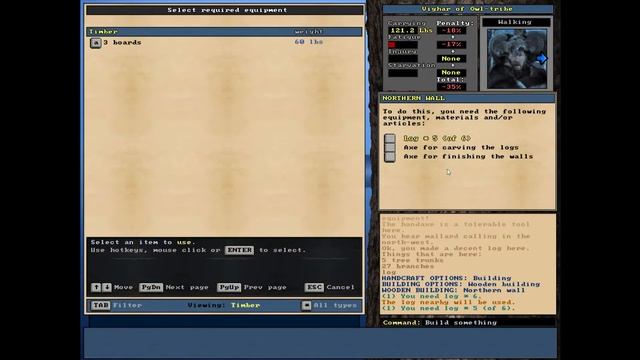Click the carrying weight '121.2 lbs' value
This screenshot has height=360, width=640.
tap(411, 30)
